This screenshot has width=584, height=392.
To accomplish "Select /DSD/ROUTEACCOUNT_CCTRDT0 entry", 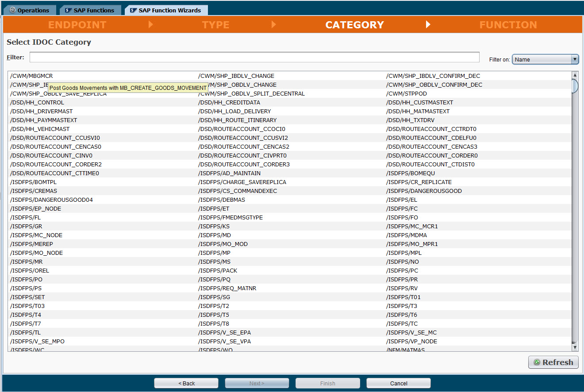I will point(431,129).
